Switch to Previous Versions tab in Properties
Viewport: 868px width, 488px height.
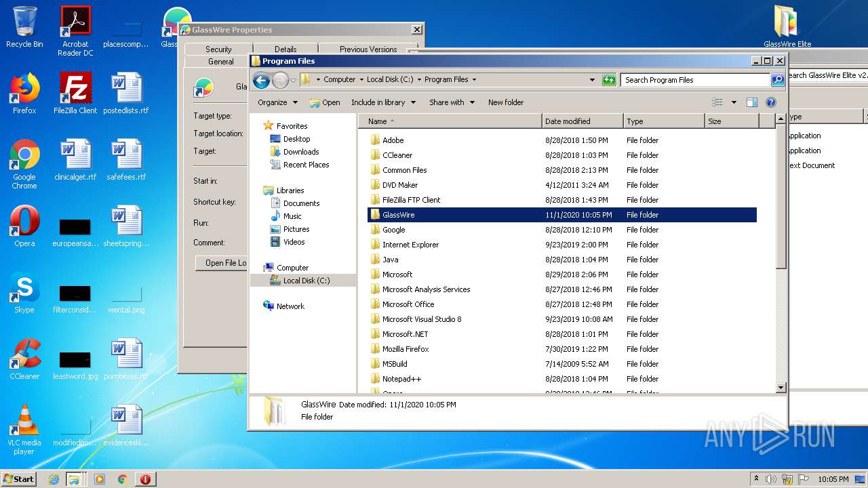click(x=368, y=49)
